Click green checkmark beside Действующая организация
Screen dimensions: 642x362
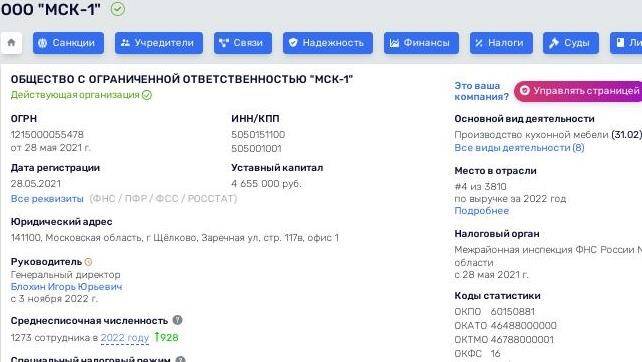click(x=147, y=95)
